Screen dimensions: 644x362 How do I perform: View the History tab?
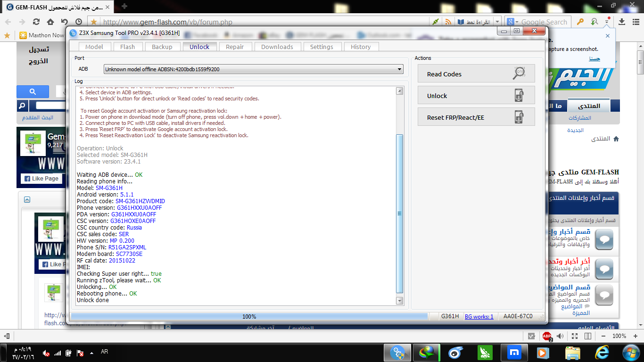(x=361, y=47)
